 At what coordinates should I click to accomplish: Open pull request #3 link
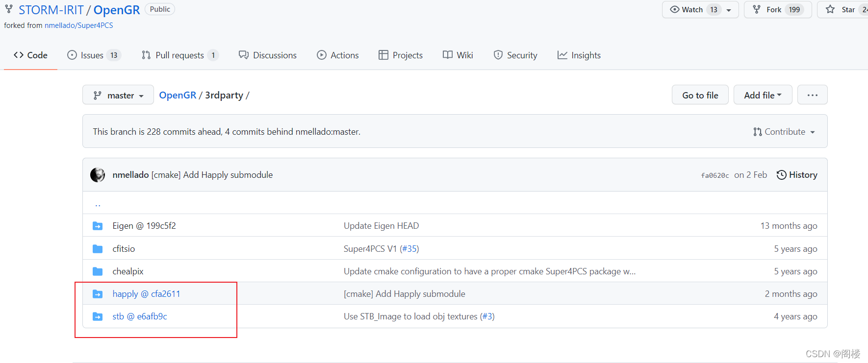[x=487, y=316]
